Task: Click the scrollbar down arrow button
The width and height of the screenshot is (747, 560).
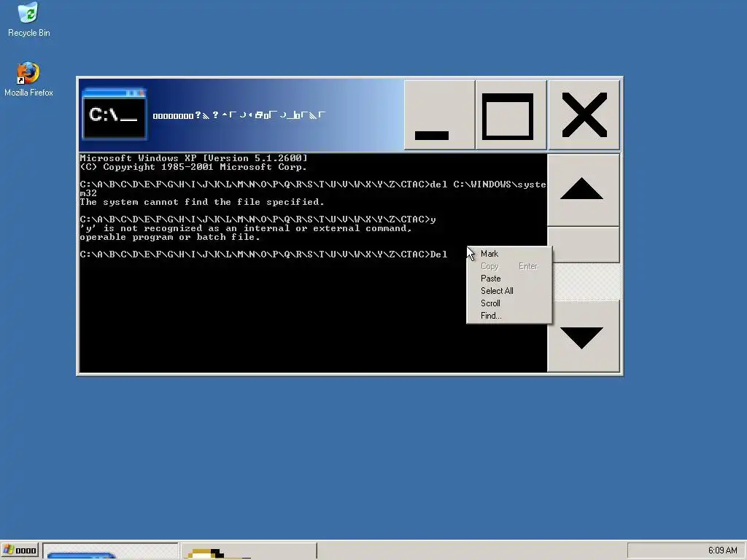Action: pos(583,336)
